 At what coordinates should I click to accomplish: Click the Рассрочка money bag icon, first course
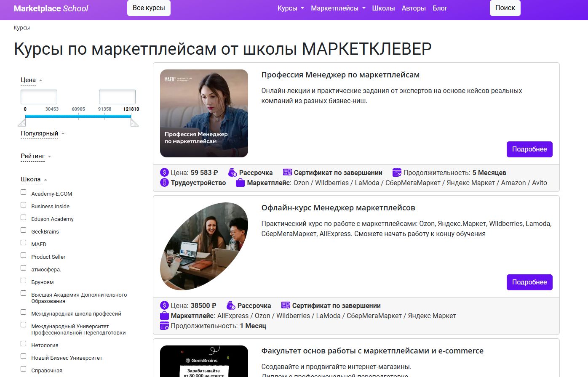(x=233, y=173)
